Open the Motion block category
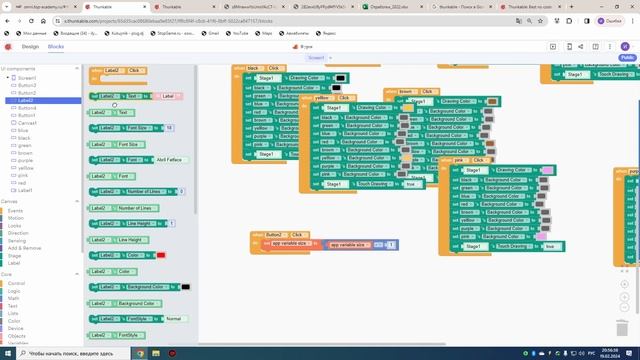Viewport: 640px width, 360px height. tap(16, 218)
